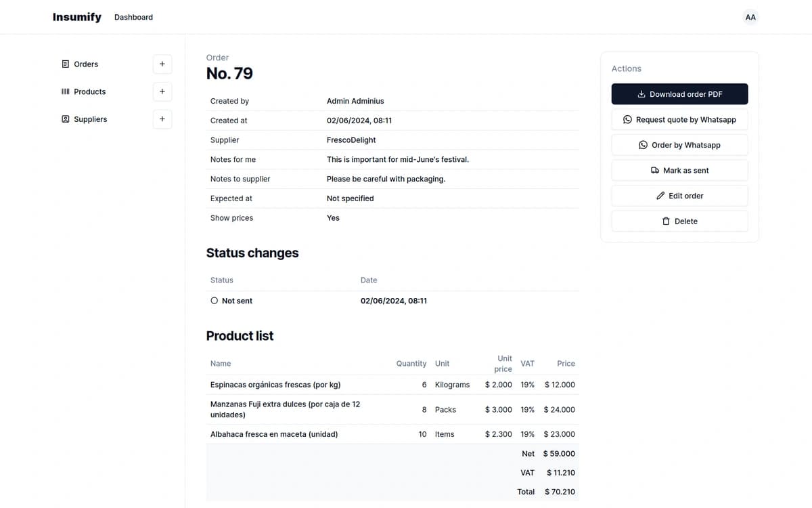Open the Dashboard nav link

point(133,17)
